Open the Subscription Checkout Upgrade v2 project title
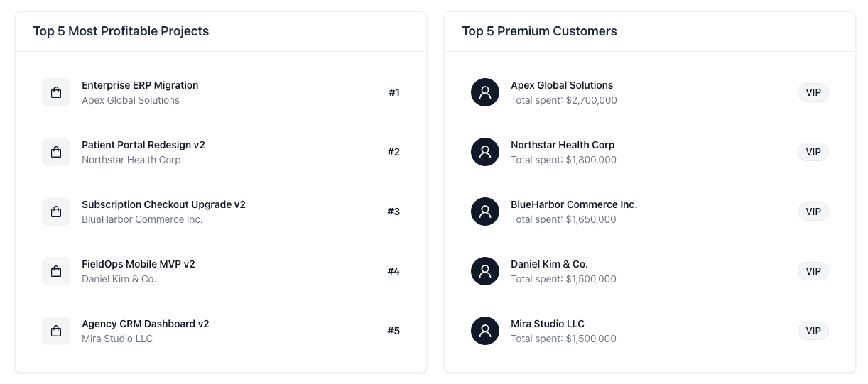Viewport: 868px width, 384px height. point(163,204)
